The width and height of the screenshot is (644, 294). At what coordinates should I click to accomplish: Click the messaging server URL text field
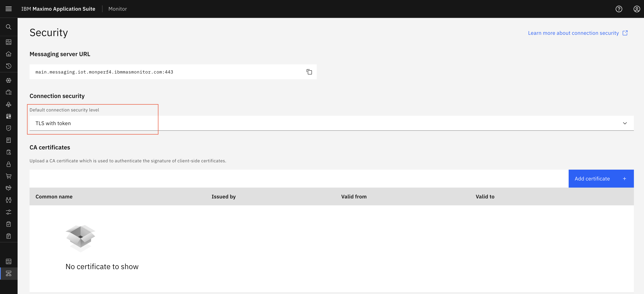click(173, 72)
